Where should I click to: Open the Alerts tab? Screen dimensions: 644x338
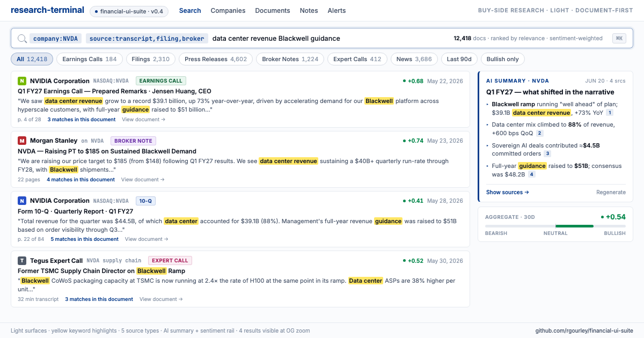336,11
